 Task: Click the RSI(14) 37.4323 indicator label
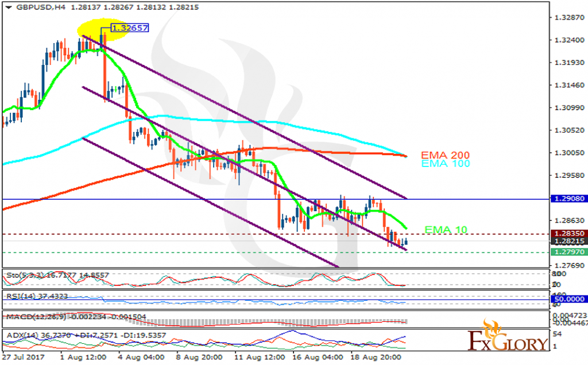(37, 296)
